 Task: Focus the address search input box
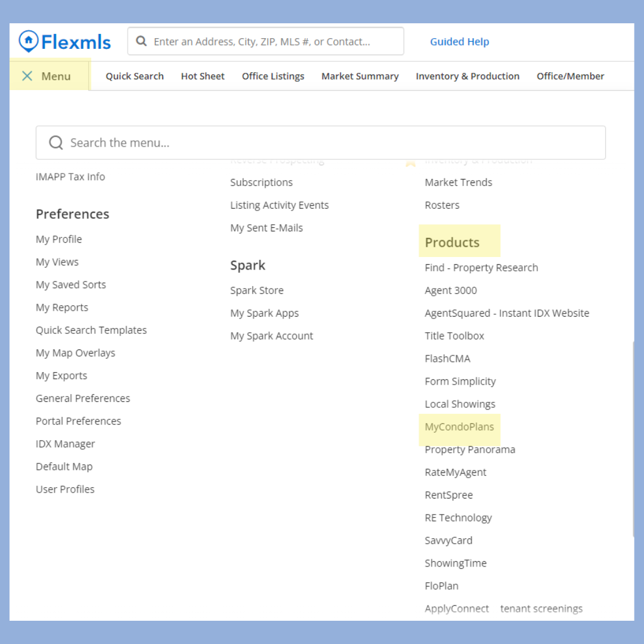274,42
